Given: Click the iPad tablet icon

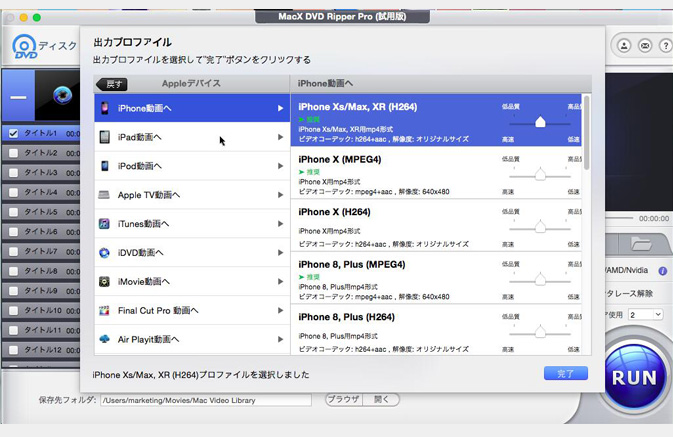Looking at the screenshot, I should tap(105, 137).
